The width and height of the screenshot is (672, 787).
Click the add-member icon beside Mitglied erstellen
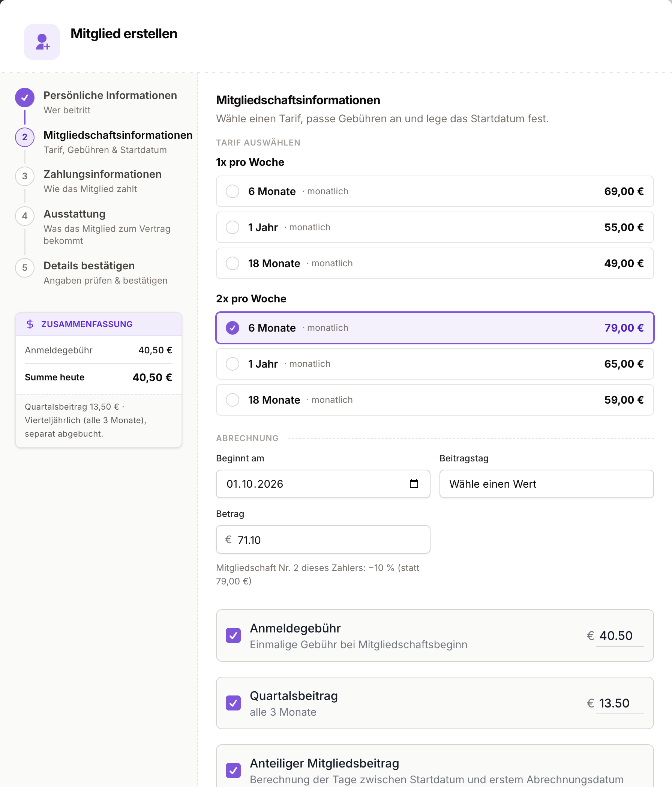click(42, 42)
